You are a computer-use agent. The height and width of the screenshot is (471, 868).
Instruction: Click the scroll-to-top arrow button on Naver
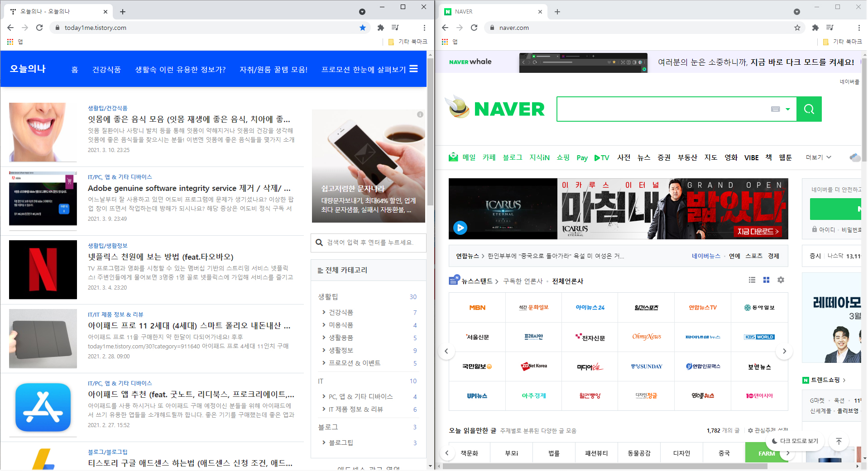tap(839, 441)
